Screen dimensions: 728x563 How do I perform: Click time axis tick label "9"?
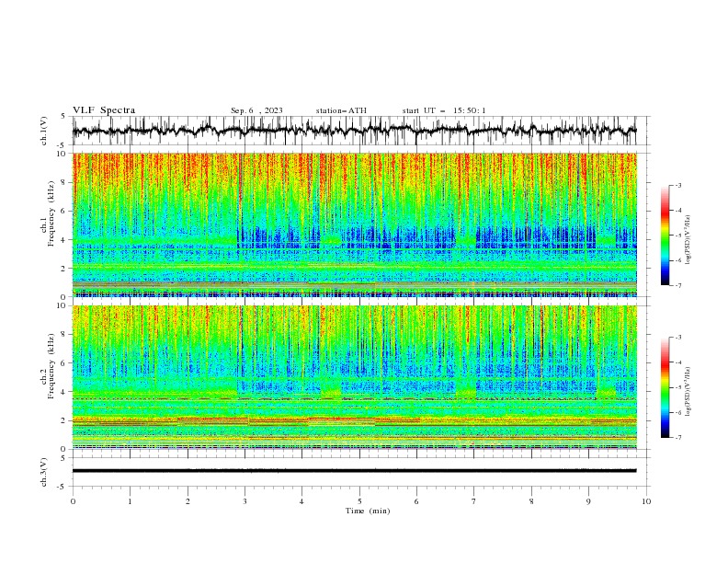(x=588, y=501)
